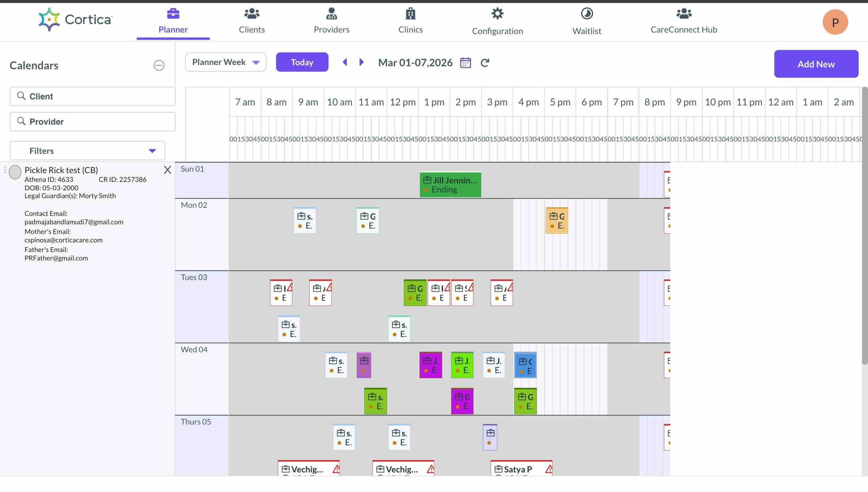This screenshot has width=868, height=492.
Task: Select the Wed 04 day row label
Action: (x=202, y=379)
